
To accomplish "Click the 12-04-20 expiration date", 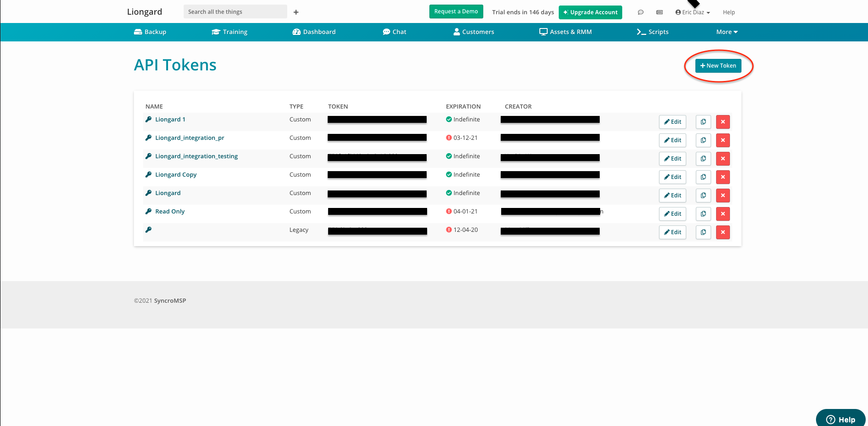I will click(465, 230).
